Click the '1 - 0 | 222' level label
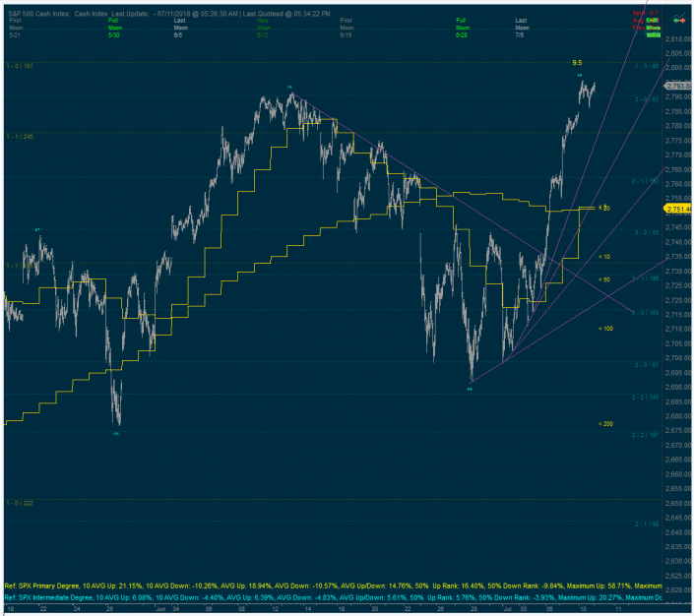 click(20, 503)
